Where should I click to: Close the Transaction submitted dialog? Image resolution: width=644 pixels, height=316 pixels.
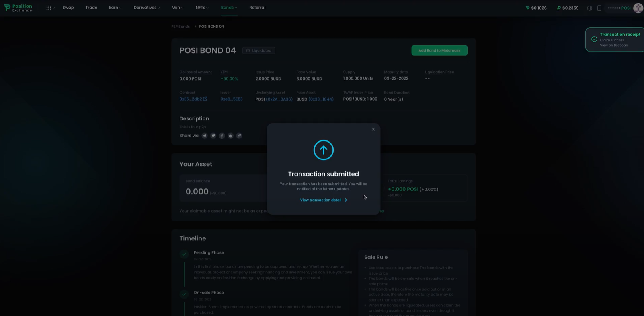[x=373, y=129]
